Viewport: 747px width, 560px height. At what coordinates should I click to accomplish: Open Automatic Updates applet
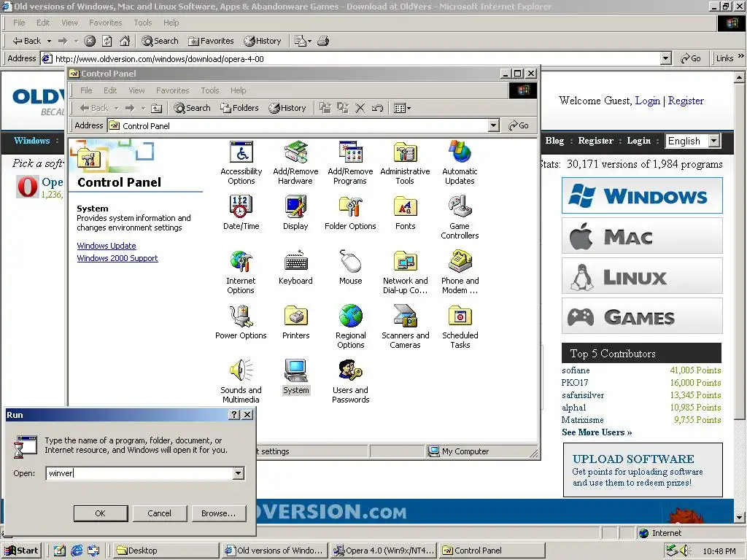(x=460, y=163)
